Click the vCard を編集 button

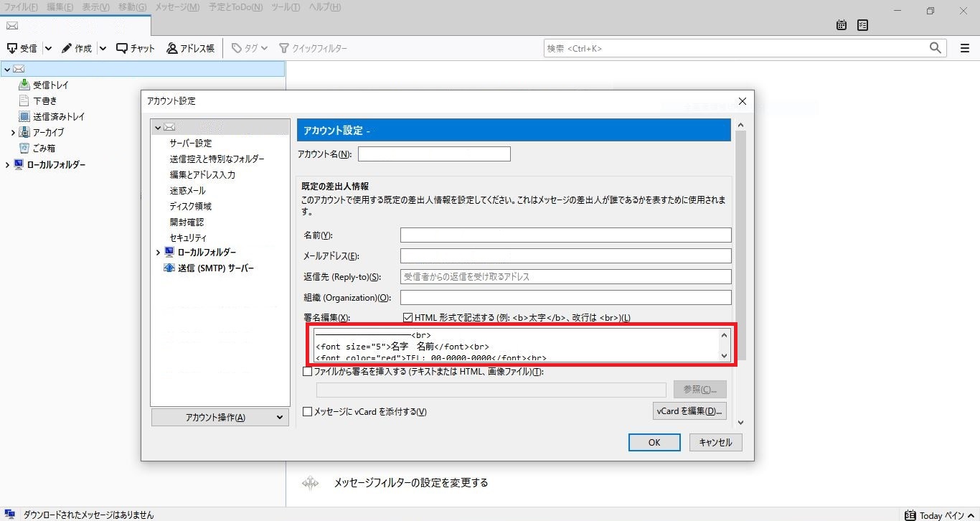tap(689, 411)
